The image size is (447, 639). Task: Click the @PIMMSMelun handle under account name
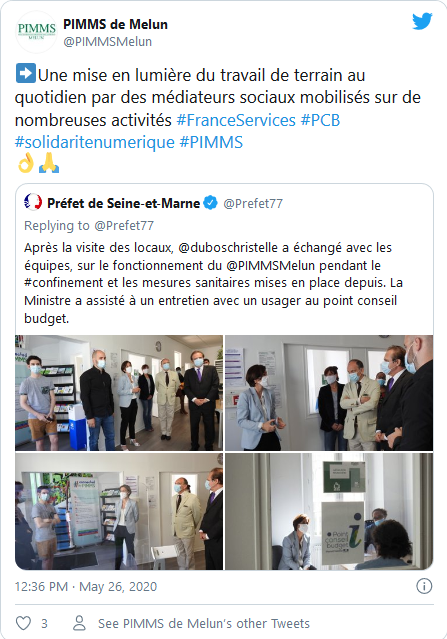coord(108,42)
